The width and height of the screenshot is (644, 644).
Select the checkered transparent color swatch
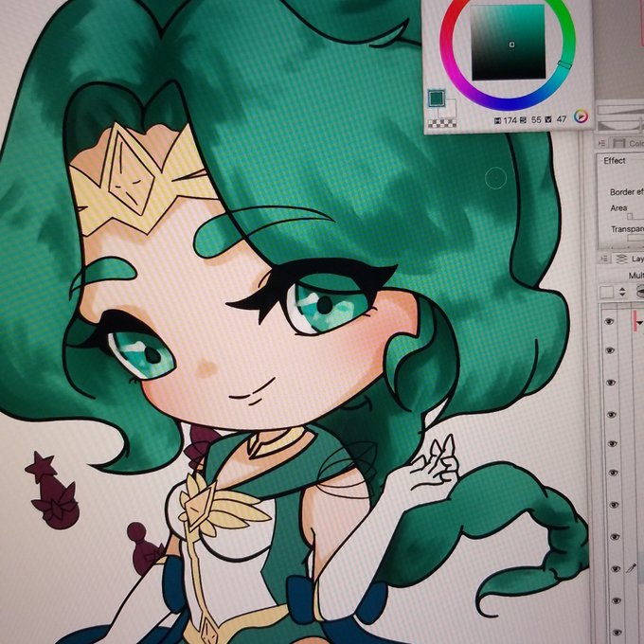tap(442, 123)
